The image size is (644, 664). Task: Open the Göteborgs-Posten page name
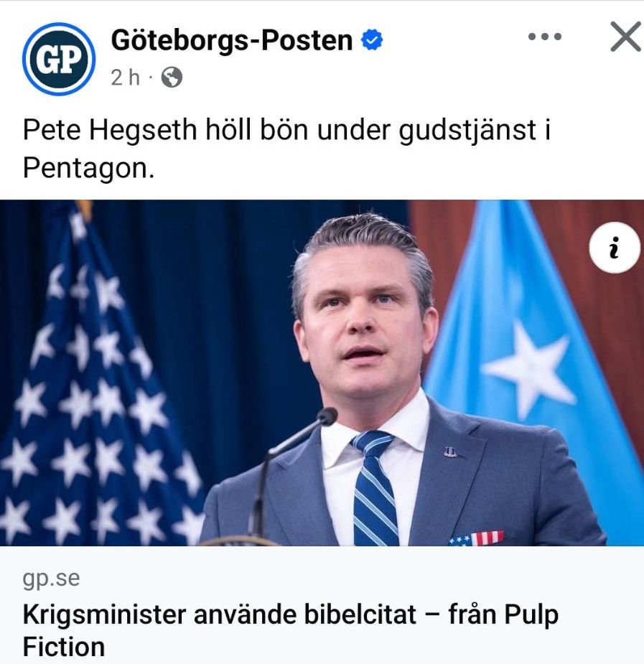[x=232, y=40]
